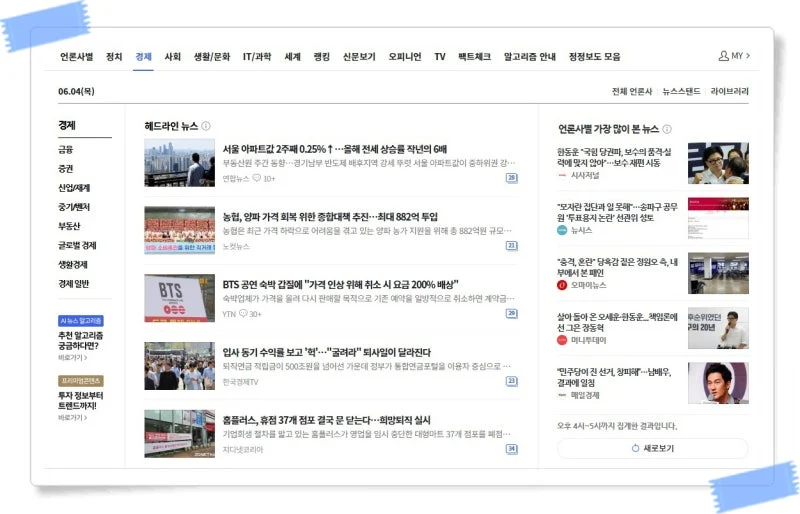Screen dimensions: 800x514
Task: Click the 시사저널 publisher logo
Action: click(x=562, y=175)
